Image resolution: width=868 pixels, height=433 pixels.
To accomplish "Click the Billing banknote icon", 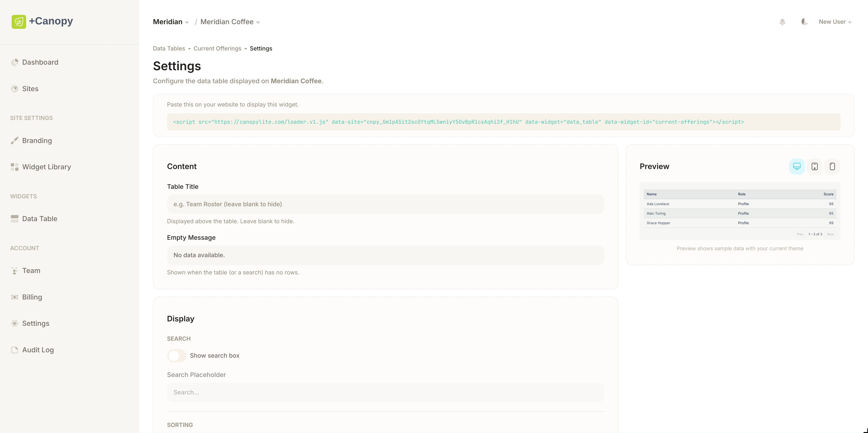I will (x=14, y=297).
